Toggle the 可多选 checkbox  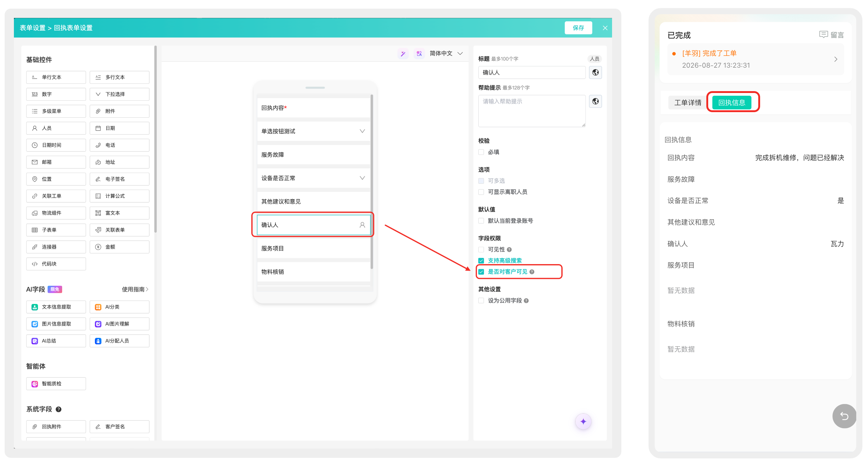[481, 181]
